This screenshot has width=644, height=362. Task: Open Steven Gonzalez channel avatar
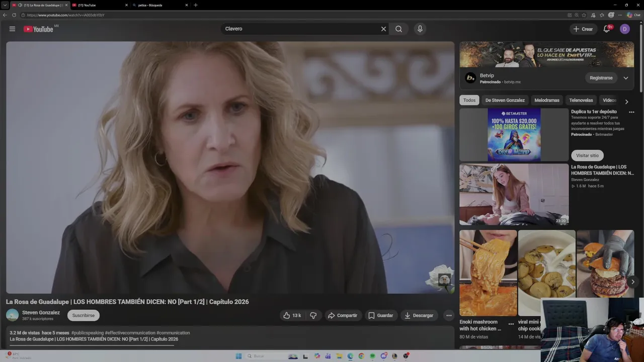(13, 315)
